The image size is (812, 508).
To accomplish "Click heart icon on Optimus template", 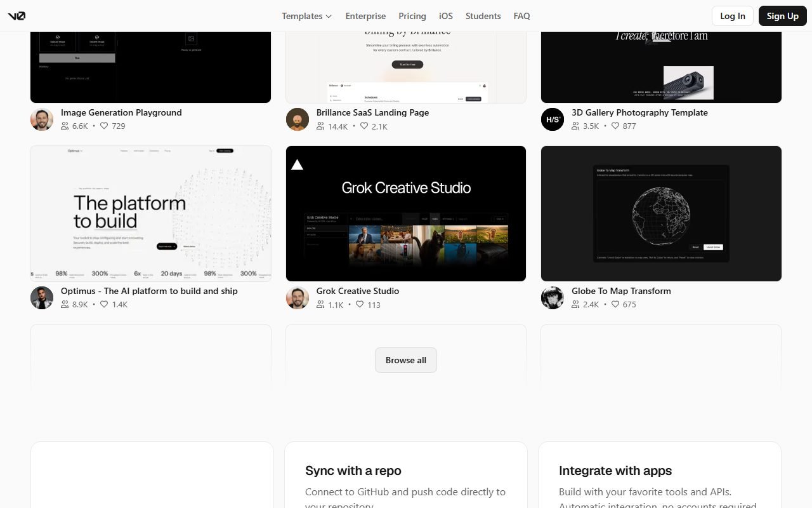I will [104, 304].
